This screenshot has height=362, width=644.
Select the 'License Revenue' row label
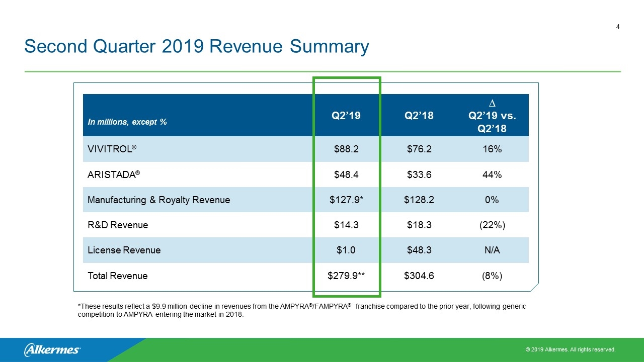(x=124, y=250)
